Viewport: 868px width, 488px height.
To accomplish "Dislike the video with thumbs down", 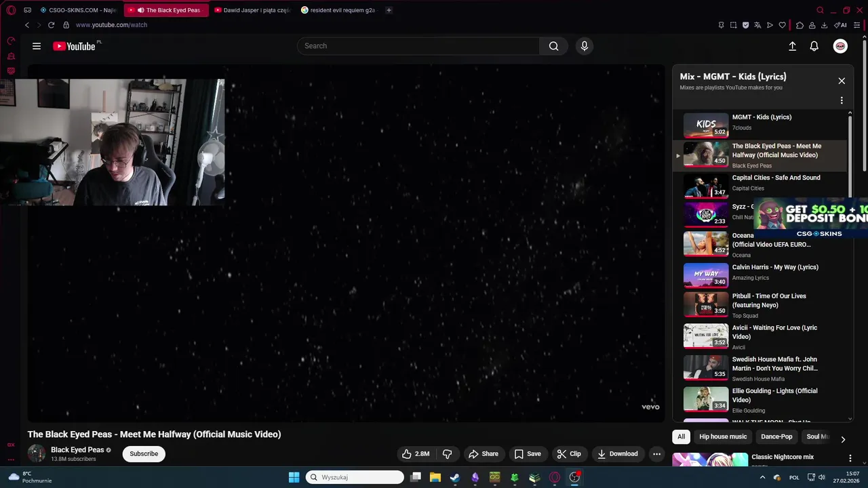I will 447,453.
